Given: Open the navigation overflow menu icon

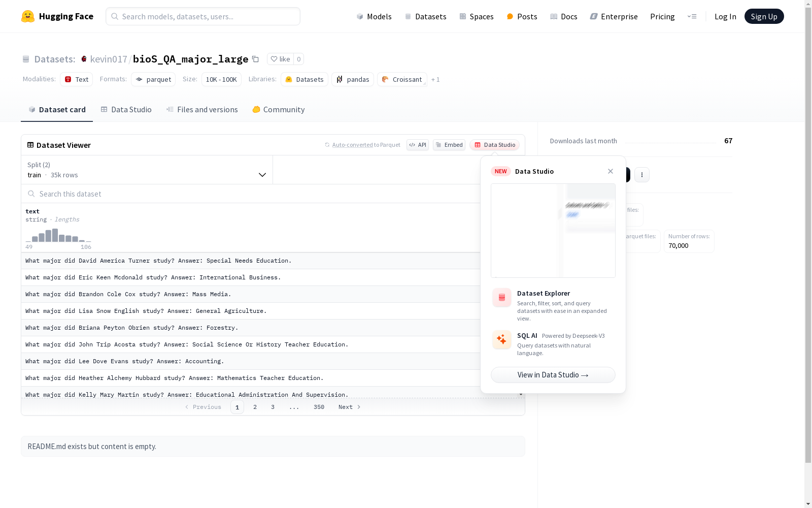Looking at the screenshot, I should (x=692, y=16).
